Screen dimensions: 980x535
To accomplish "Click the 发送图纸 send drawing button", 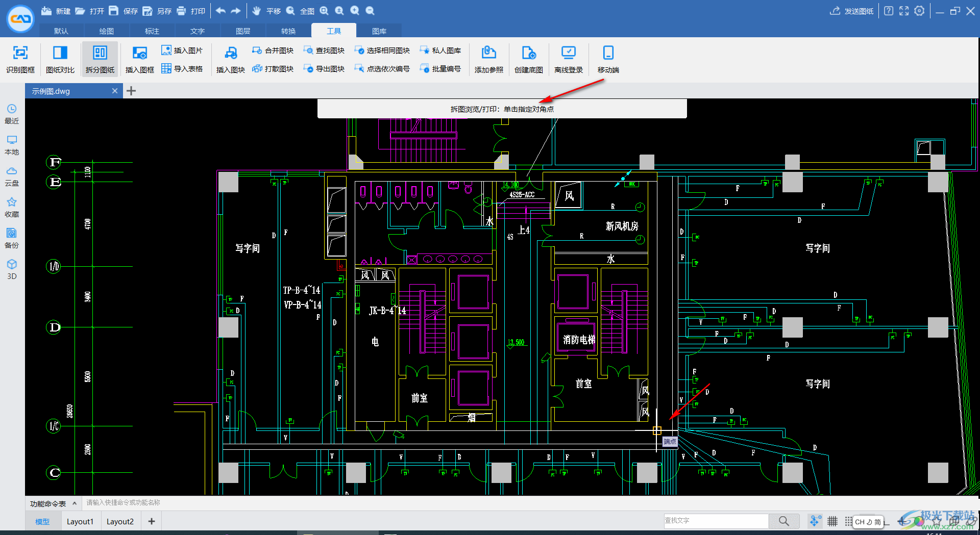I will coord(852,11).
